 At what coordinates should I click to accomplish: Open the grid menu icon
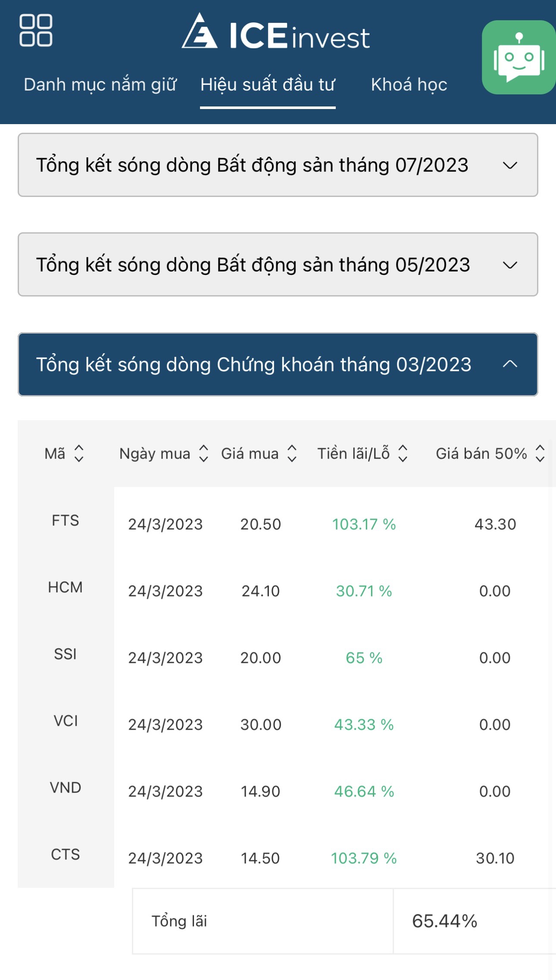(x=36, y=30)
